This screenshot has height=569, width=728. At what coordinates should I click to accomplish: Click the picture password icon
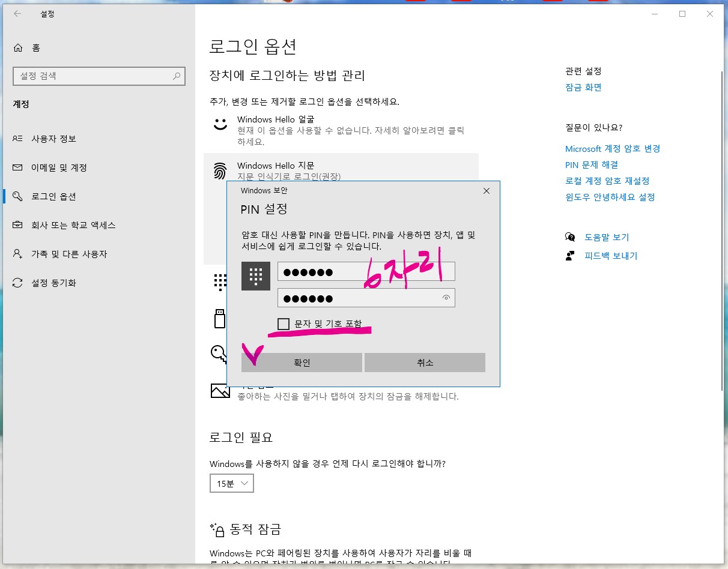[220, 391]
